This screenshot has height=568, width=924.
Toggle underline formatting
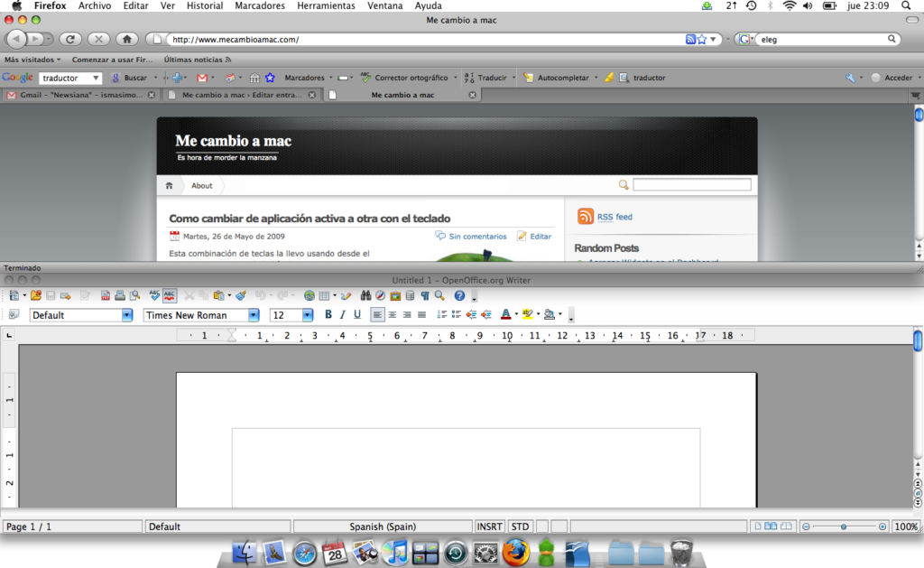(x=357, y=315)
